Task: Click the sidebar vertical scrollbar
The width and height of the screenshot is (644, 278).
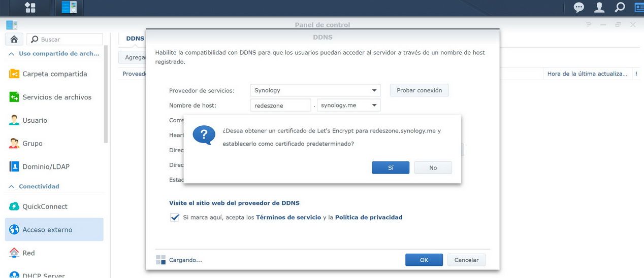Action: pyautogui.click(x=106, y=95)
